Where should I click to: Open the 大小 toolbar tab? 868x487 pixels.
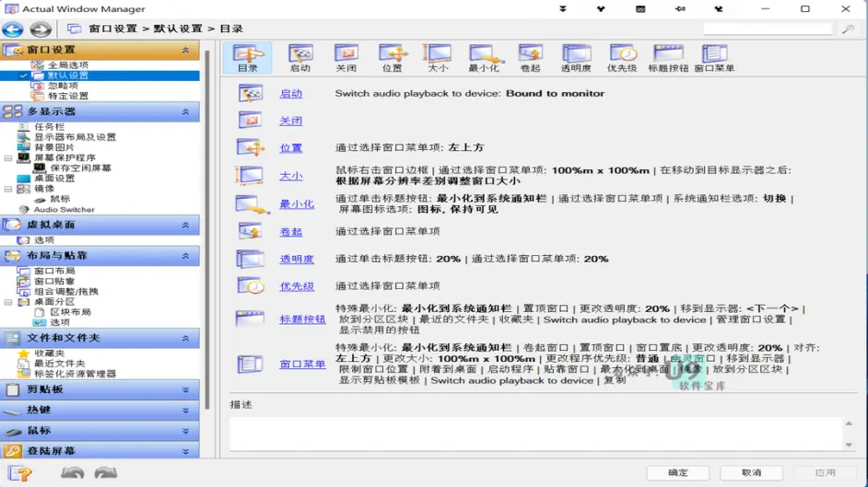coord(438,57)
